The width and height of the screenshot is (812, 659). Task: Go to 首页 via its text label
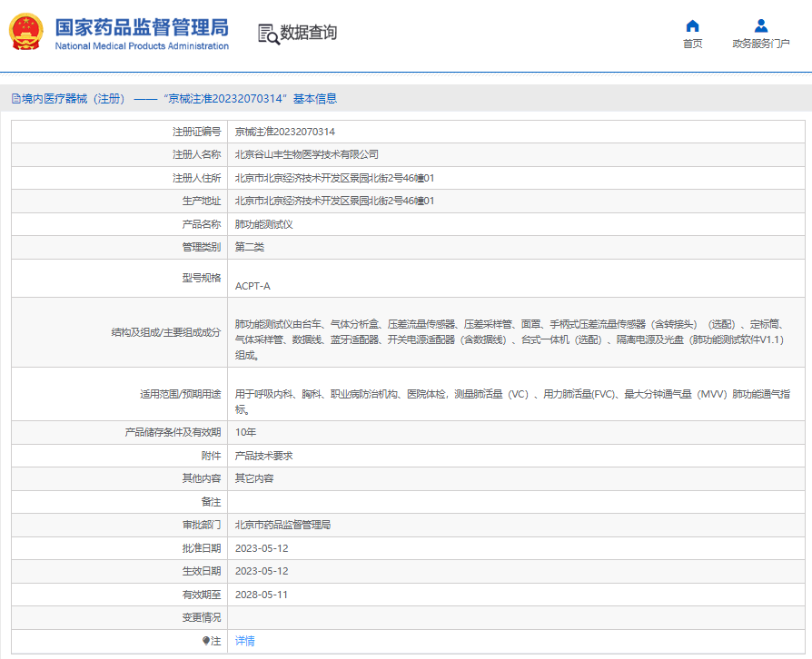[x=692, y=44]
